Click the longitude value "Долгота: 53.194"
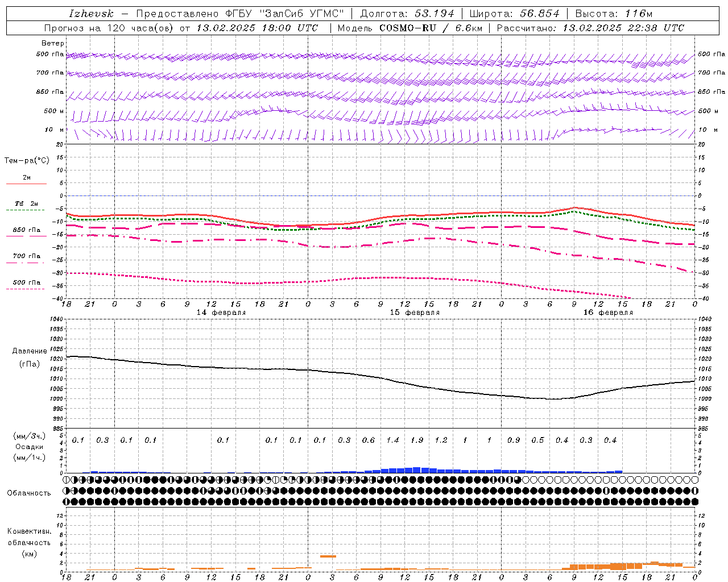This screenshot has width=728, height=582. [407, 14]
